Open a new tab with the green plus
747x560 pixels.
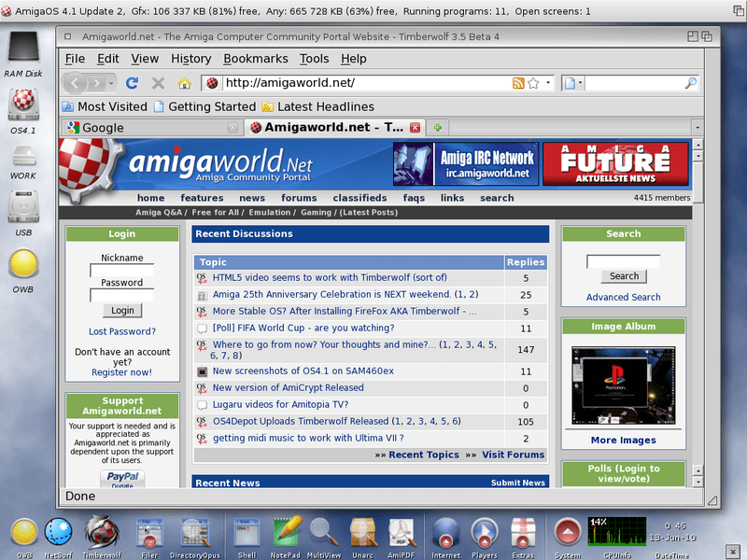438,128
